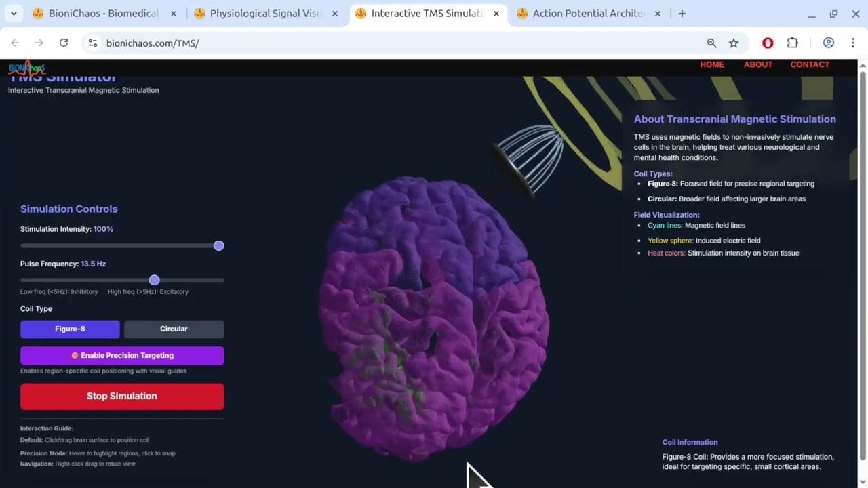Click the 3D brain model surface
The image size is (868, 488).
[x=434, y=319]
